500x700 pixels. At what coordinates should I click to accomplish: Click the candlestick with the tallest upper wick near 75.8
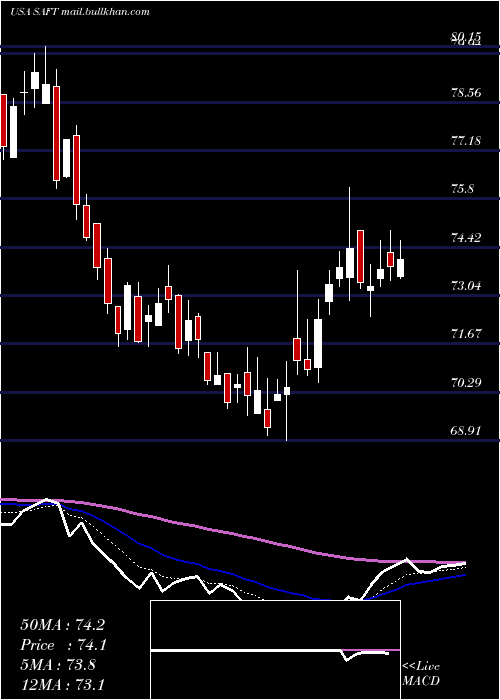click(350, 264)
